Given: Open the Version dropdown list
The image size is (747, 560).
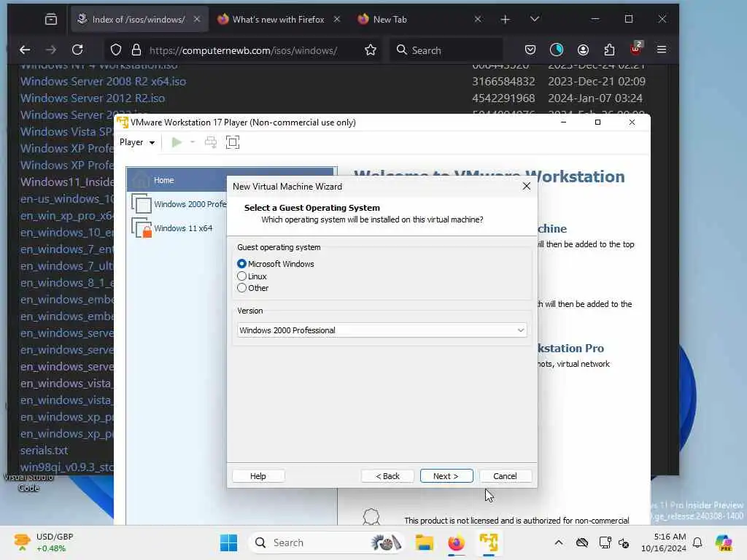Looking at the screenshot, I should 382,330.
